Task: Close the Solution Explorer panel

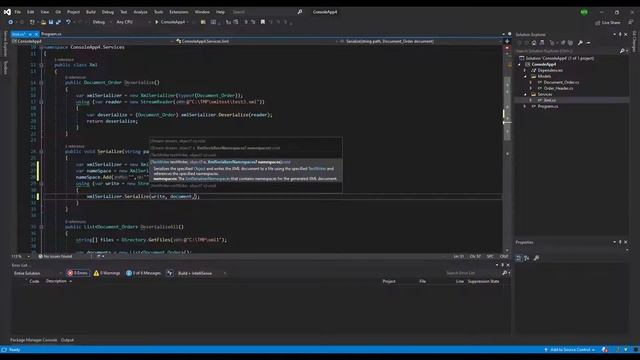Action: (x=626, y=35)
